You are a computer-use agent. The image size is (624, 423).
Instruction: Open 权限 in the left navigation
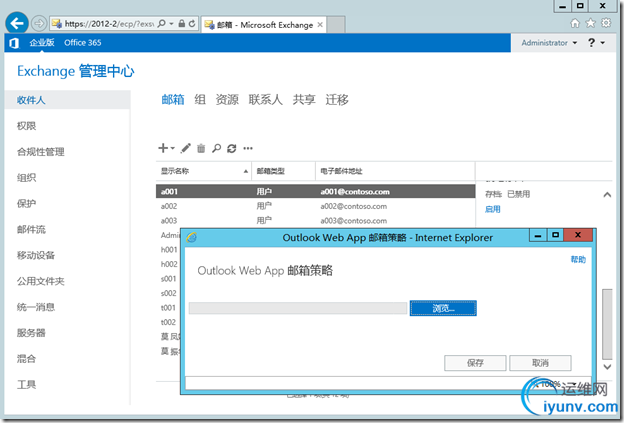coord(27,126)
